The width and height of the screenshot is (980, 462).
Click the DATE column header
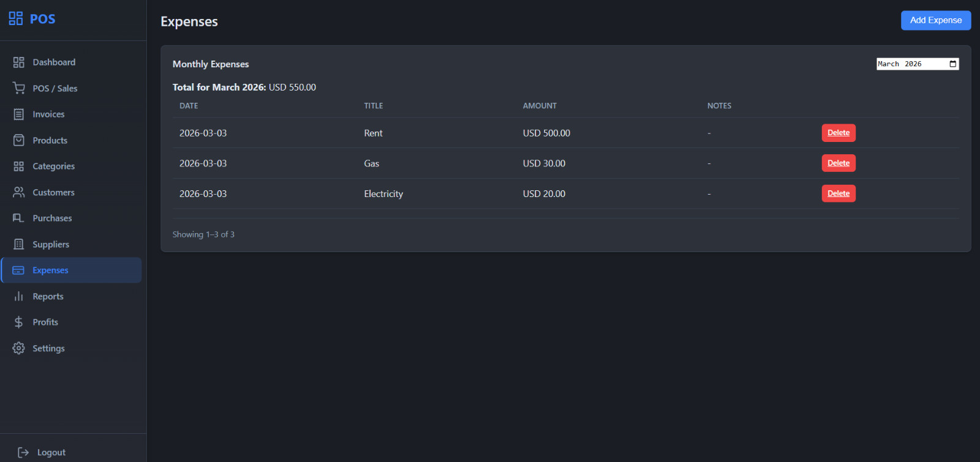tap(189, 106)
